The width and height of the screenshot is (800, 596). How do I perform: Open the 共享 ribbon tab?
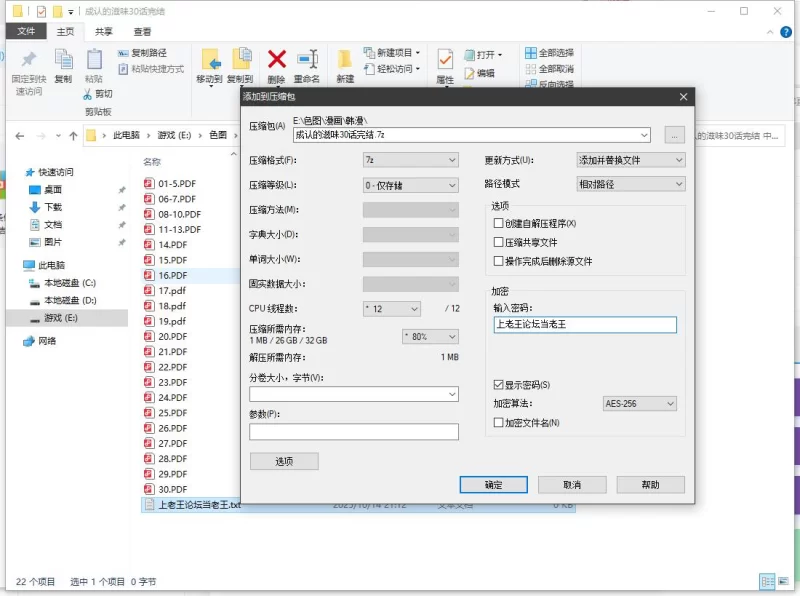coord(104,31)
